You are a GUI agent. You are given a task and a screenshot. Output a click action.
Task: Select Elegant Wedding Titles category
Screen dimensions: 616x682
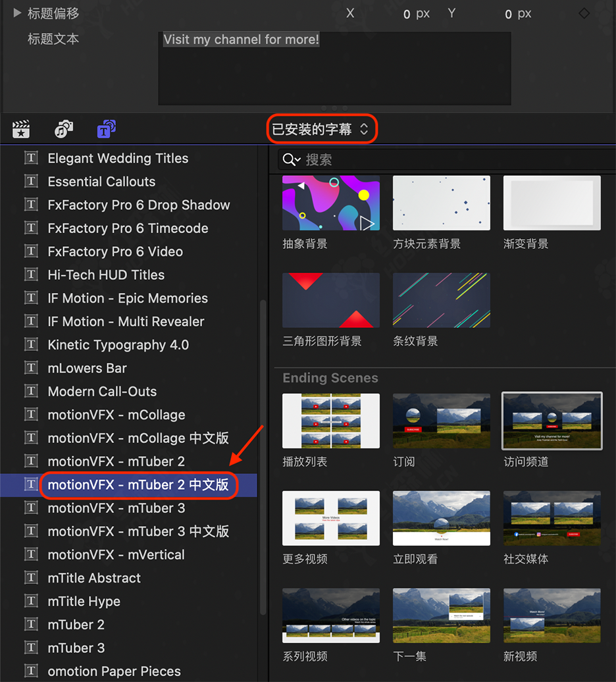tap(118, 158)
